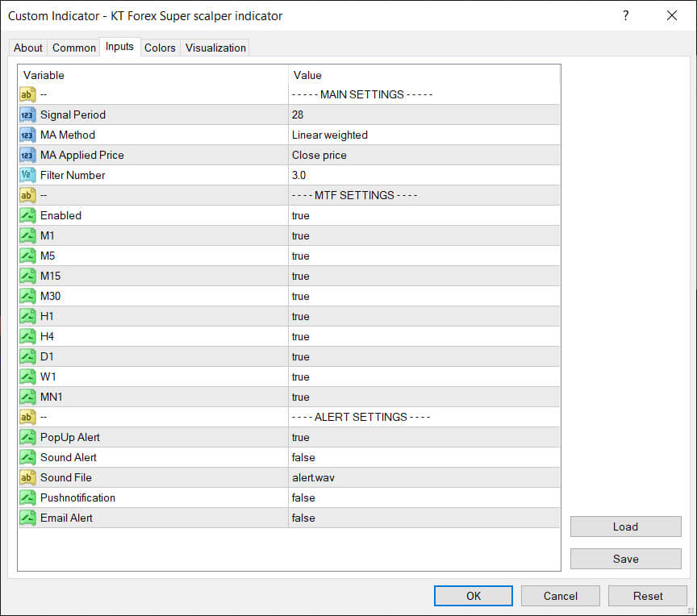
Task: Click the boolean icon beside H1
Action: click(x=27, y=316)
